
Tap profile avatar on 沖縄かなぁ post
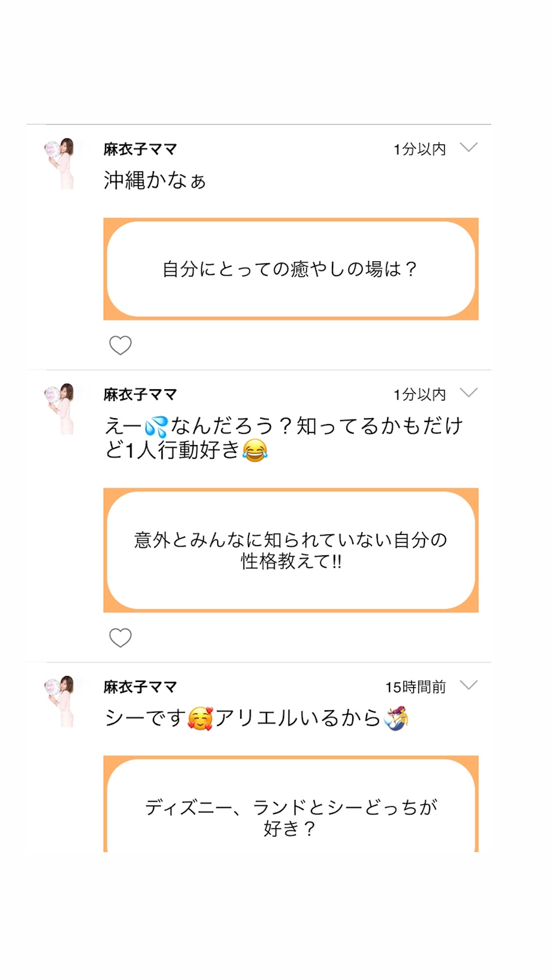tap(60, 163)
